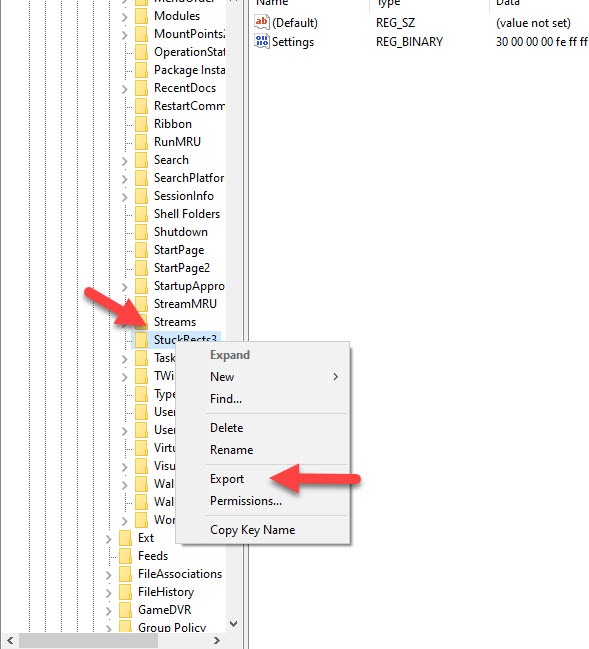Expand the RecentDocs tree node
The image size is (589, 649).
[x=125, y=89]
